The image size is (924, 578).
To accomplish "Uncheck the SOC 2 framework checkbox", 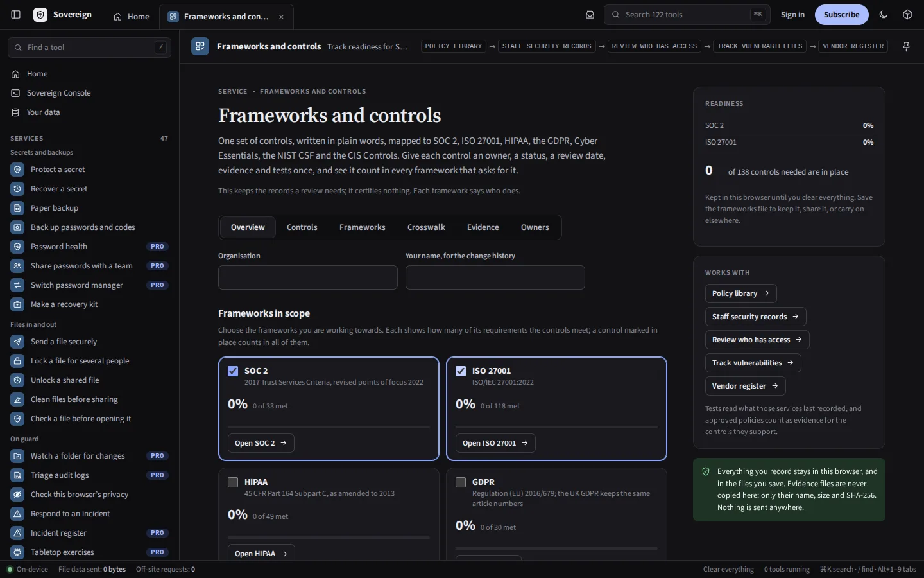I will (233, 371).
